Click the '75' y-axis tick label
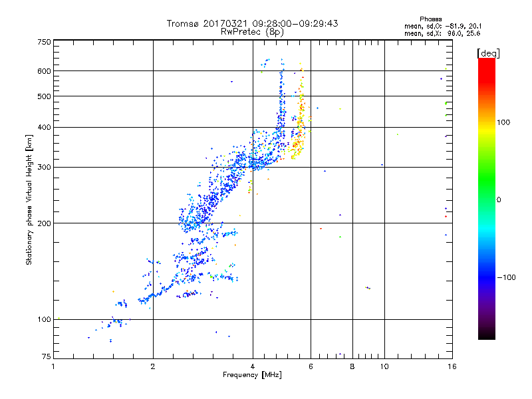Screen dimensions: 532x399 [47, 356]
